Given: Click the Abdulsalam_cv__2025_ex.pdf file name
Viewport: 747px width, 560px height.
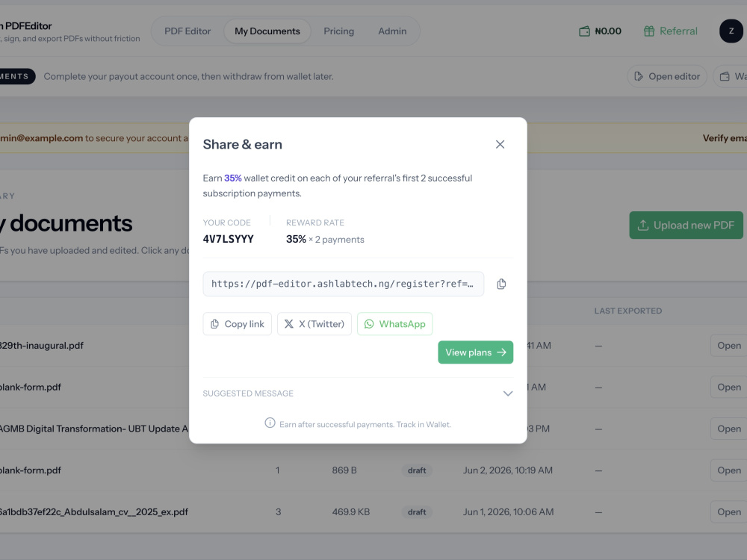Looking at the screenshot, I should point(94,512).
